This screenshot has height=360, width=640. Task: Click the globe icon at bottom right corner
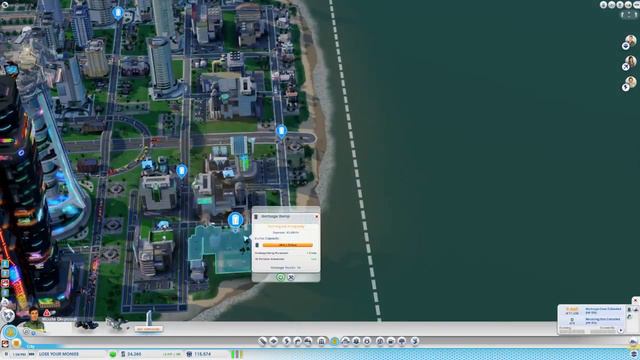click(x=634, y=354)
